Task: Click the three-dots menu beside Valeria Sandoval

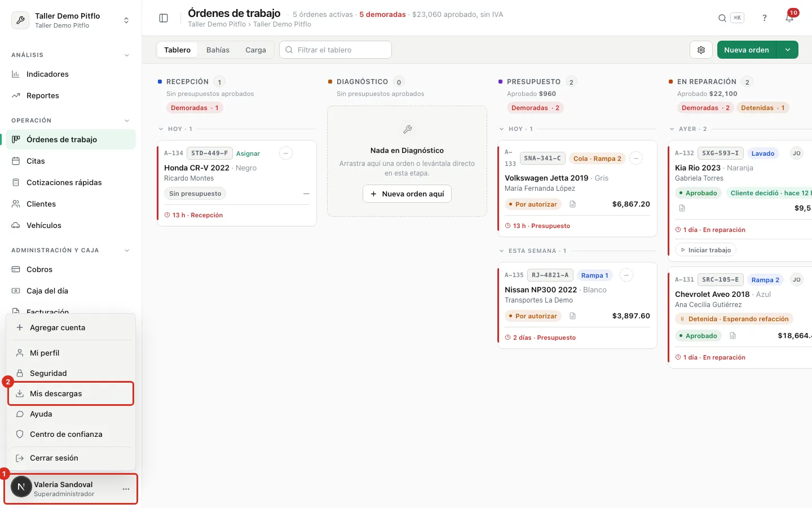Action: click(x=126, y=489)
